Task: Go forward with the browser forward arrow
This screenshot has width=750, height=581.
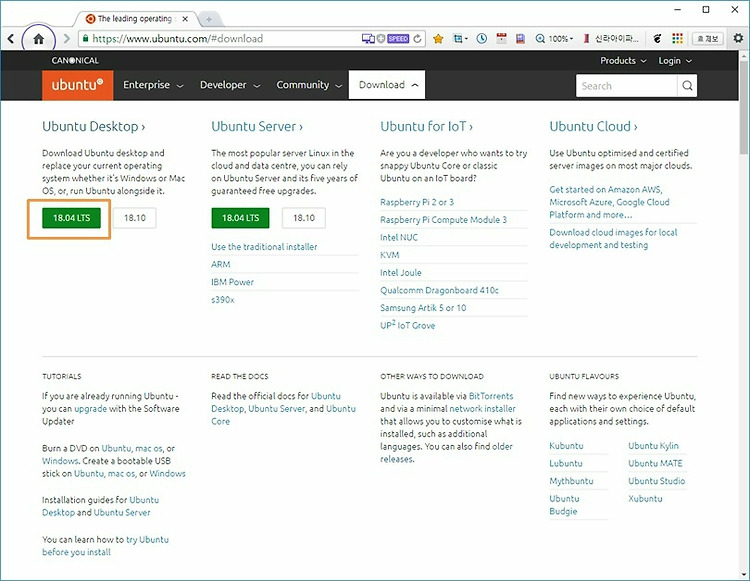Action: point(66,39)
